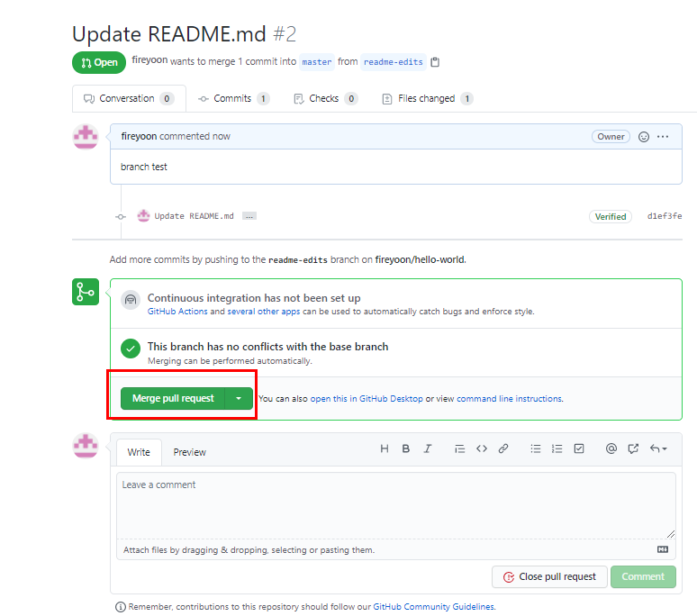Expand commit message ellipsis button
Viewport: 697px width, 616px height.
click(249, 216)
